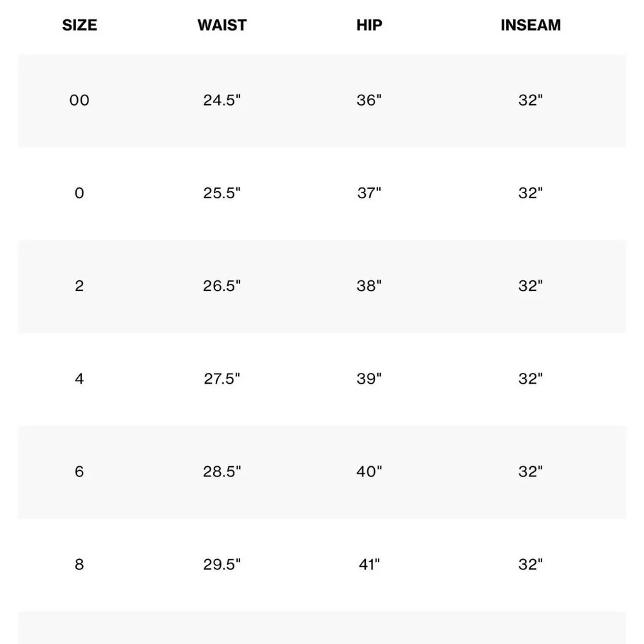Select the 24.5" waist measurement

point(222,100)
